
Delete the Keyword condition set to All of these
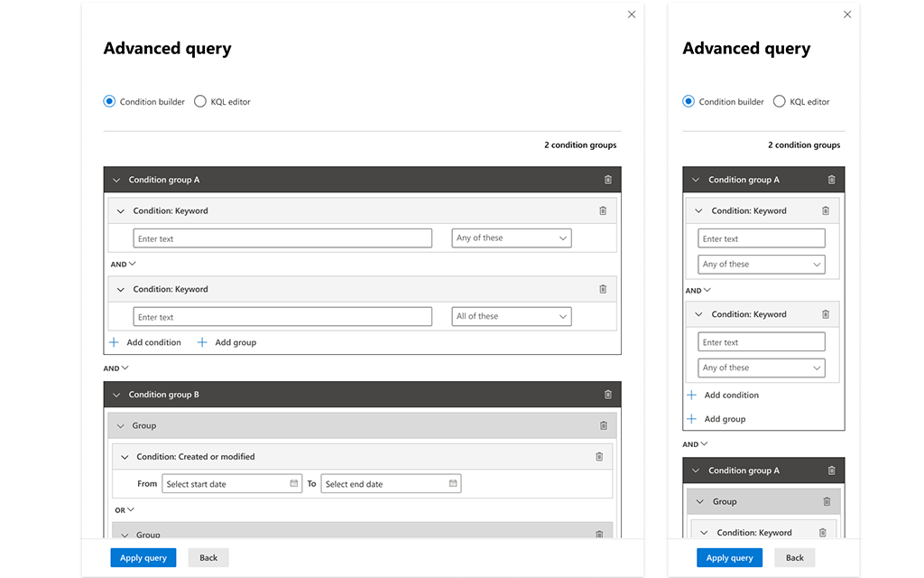click(x=603, y=289)
